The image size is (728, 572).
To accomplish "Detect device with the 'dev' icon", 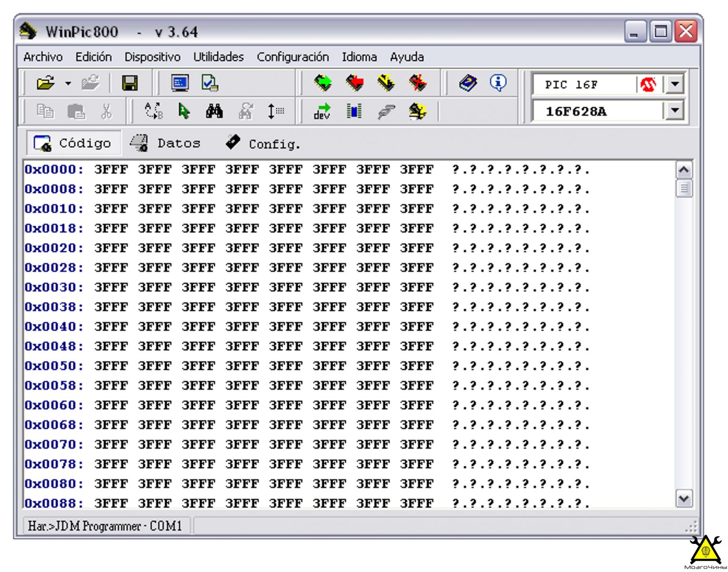I will (323, 111).
